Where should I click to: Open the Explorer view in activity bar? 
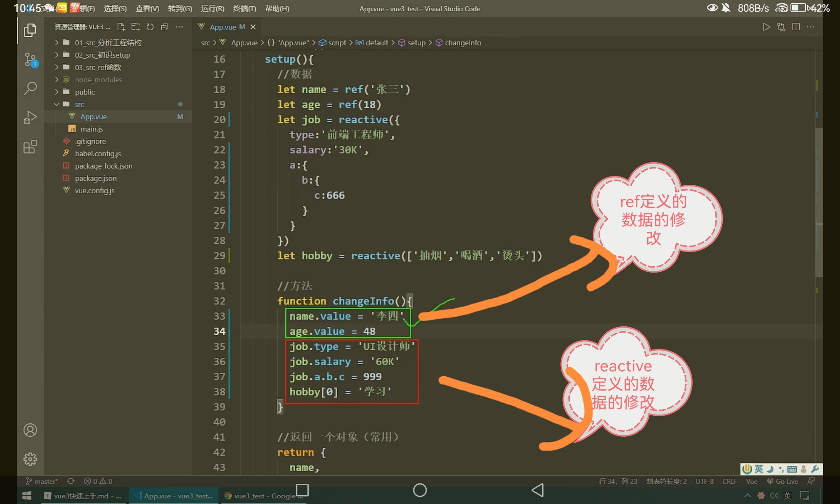click(x=30, y=30)
